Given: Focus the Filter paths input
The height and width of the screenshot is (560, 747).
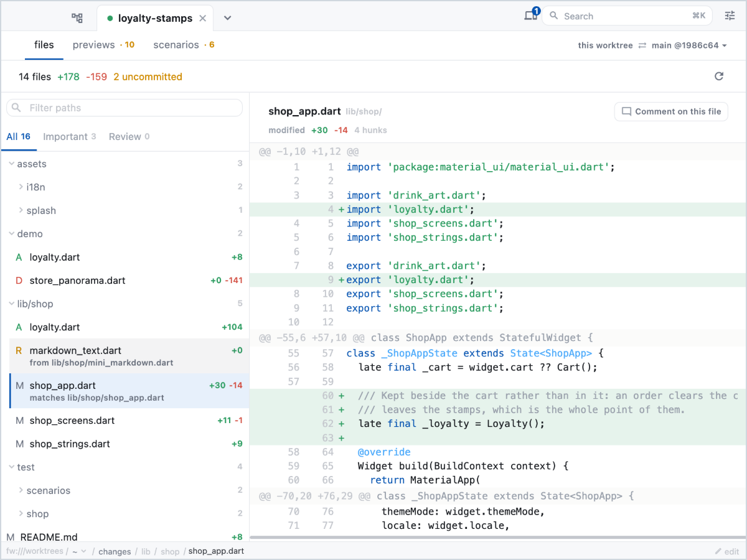Looking at the screenshot, I should pos(125,108).
